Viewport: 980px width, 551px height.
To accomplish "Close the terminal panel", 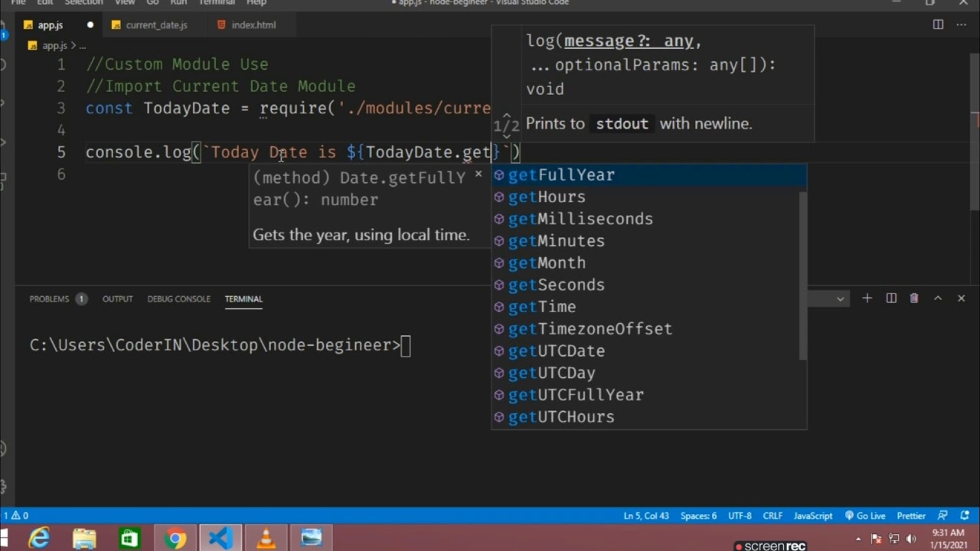I will click(x=962, y=298).
